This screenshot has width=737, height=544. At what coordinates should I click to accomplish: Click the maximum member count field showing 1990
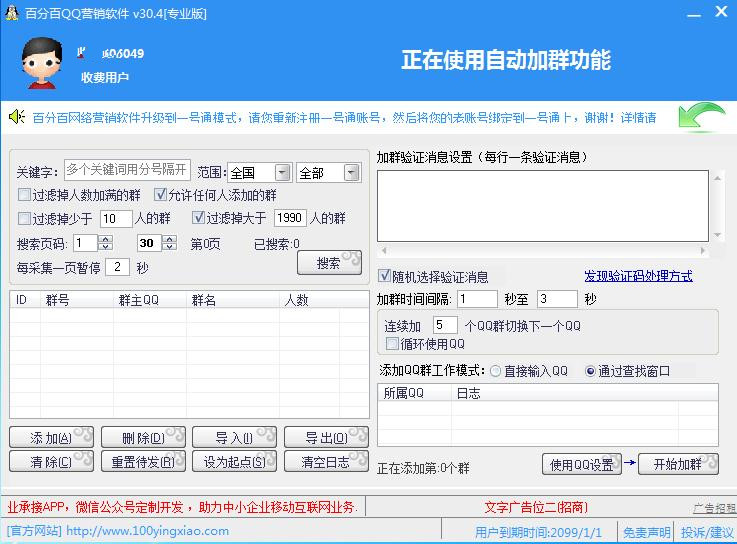click(290, 218)
